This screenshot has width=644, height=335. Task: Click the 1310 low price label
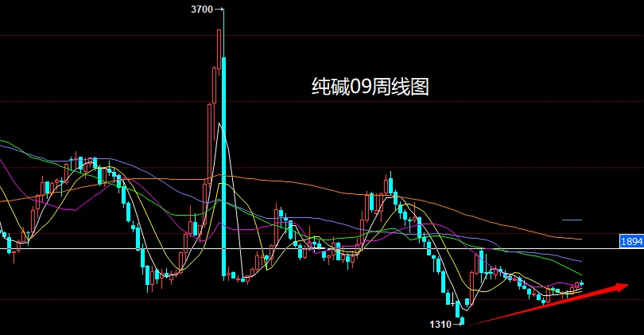pyautogui.click(x=440, y=325)
